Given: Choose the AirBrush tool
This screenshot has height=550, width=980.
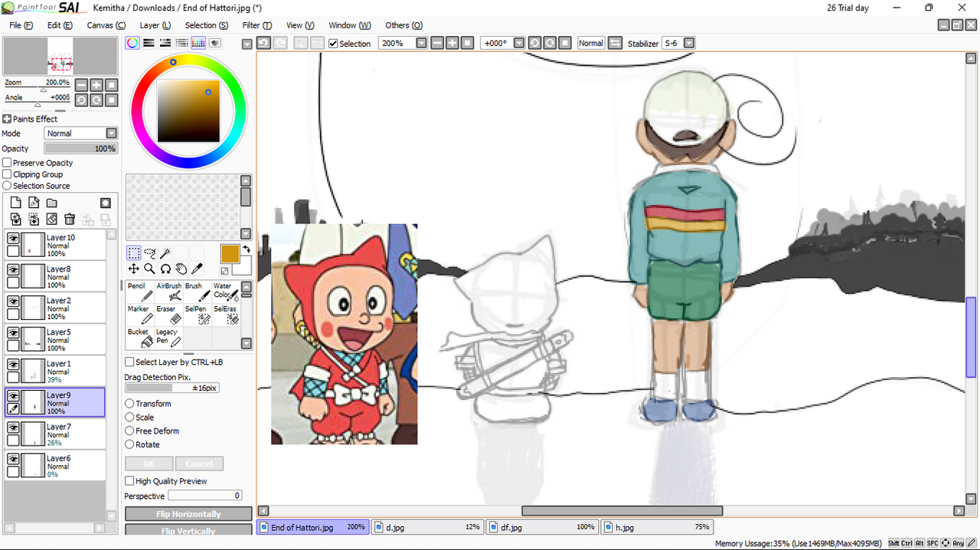Looking at the screenshot, I should point(168,291).
